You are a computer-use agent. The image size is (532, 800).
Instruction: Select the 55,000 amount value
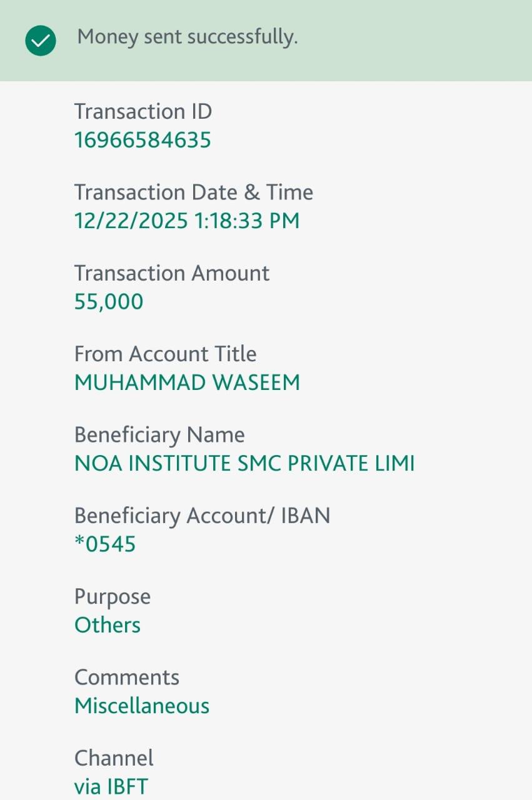pyautogui.click(x=109, y=302)
